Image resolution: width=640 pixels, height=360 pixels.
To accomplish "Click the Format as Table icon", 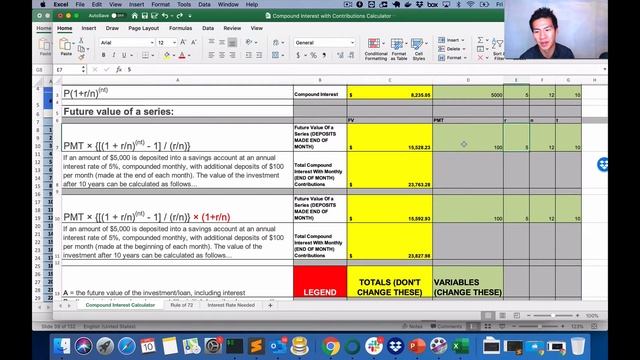I will pos(398,49).
